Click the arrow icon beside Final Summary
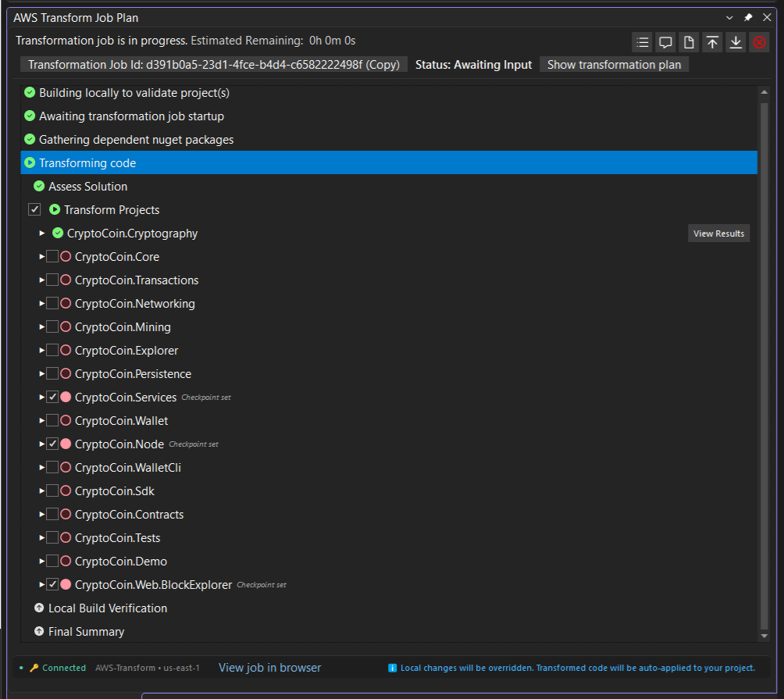784x699 pixels. point(39,632)
